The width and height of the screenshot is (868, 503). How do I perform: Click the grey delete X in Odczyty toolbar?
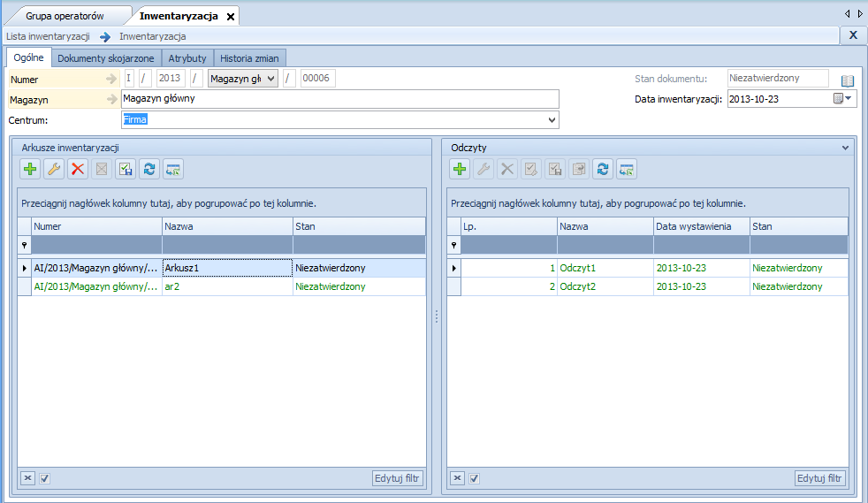point(507,170)
